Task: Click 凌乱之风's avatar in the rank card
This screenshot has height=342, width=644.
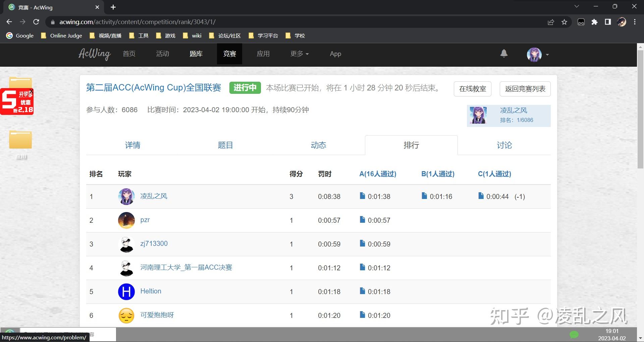Action: click(478, 115)
